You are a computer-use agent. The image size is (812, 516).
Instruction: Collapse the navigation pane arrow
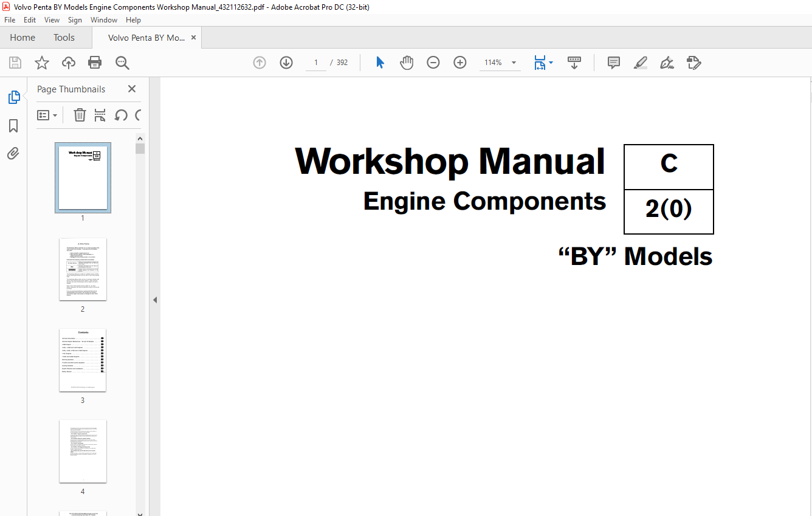point(154,300)
